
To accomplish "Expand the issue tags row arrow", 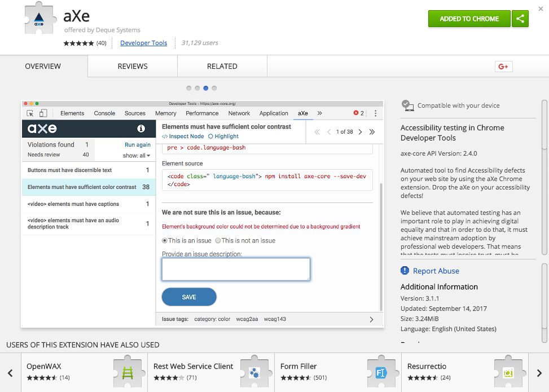I will coord(371,319).
